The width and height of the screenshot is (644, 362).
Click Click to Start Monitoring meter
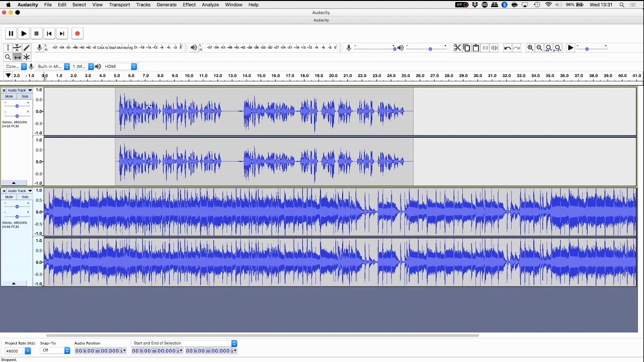(x=115, y=47)
